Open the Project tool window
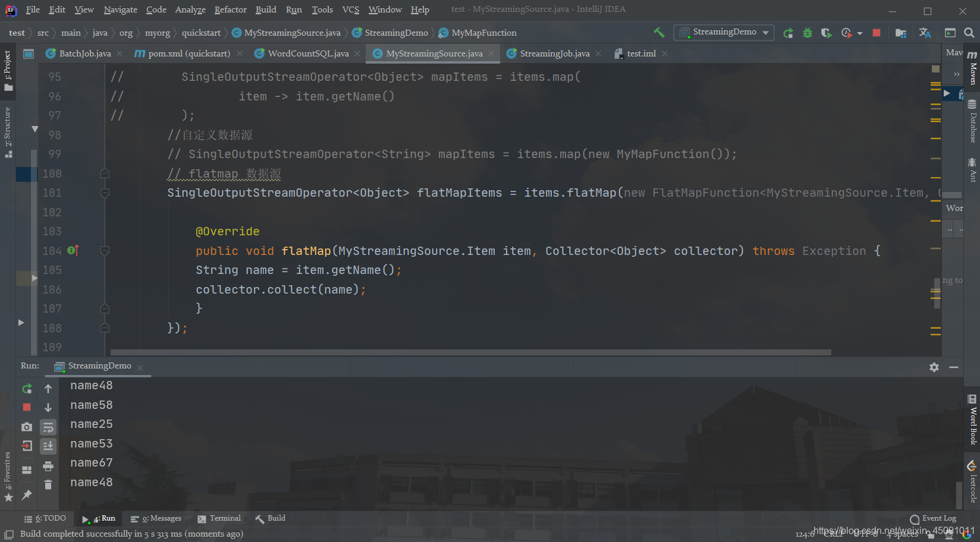This screenshot has height=542, width=980. pyautogui.click(x=8, y=70)
